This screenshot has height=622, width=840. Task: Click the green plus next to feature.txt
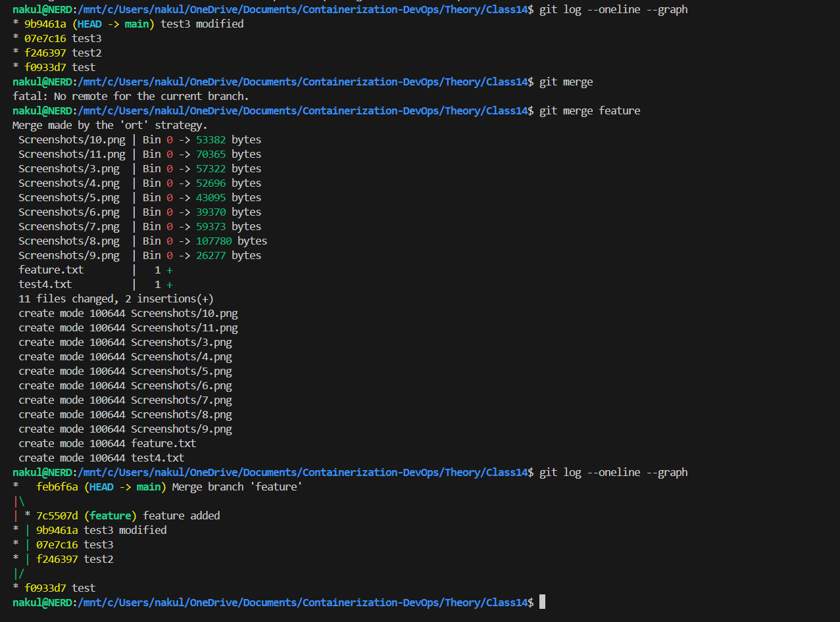(170, 270)
